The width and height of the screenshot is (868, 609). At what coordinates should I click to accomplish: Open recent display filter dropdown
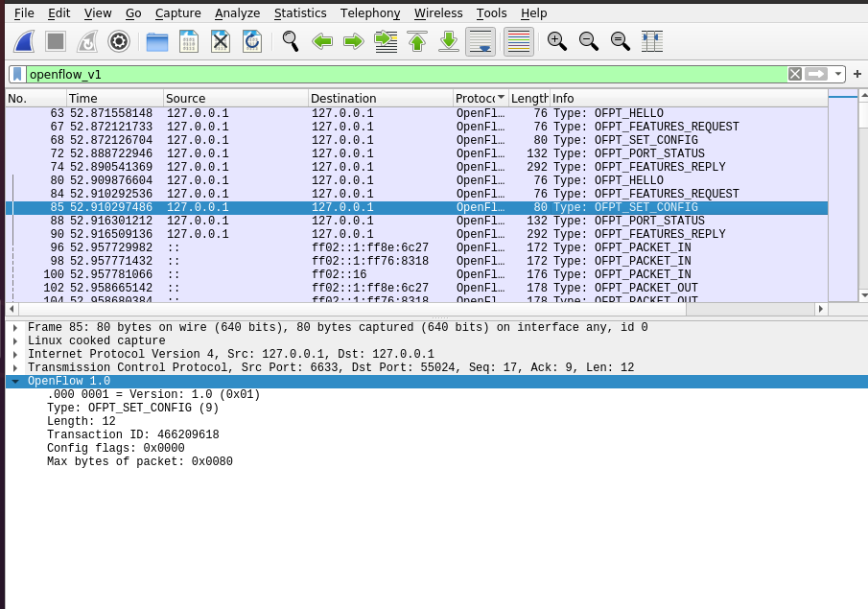pyautogui.click(x=838, y=74)
